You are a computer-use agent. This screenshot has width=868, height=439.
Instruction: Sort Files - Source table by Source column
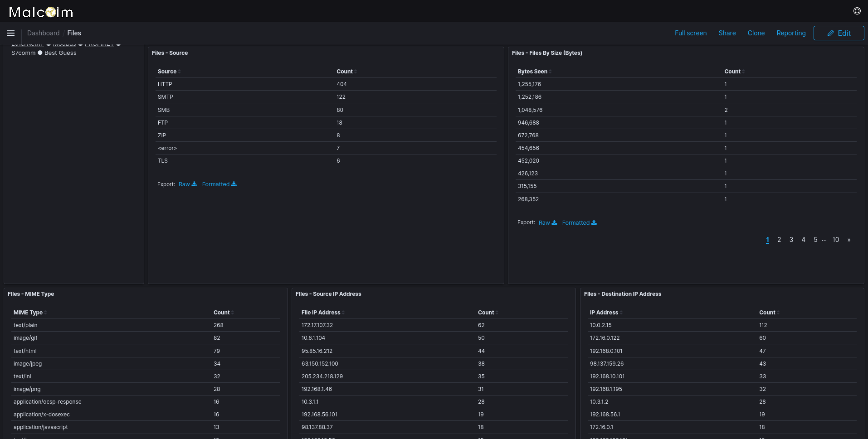pyautogui.click(x=169, y=72)
